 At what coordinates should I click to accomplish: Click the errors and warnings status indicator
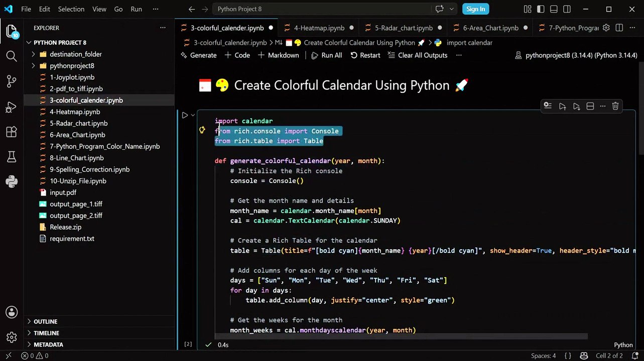point(35,355)
